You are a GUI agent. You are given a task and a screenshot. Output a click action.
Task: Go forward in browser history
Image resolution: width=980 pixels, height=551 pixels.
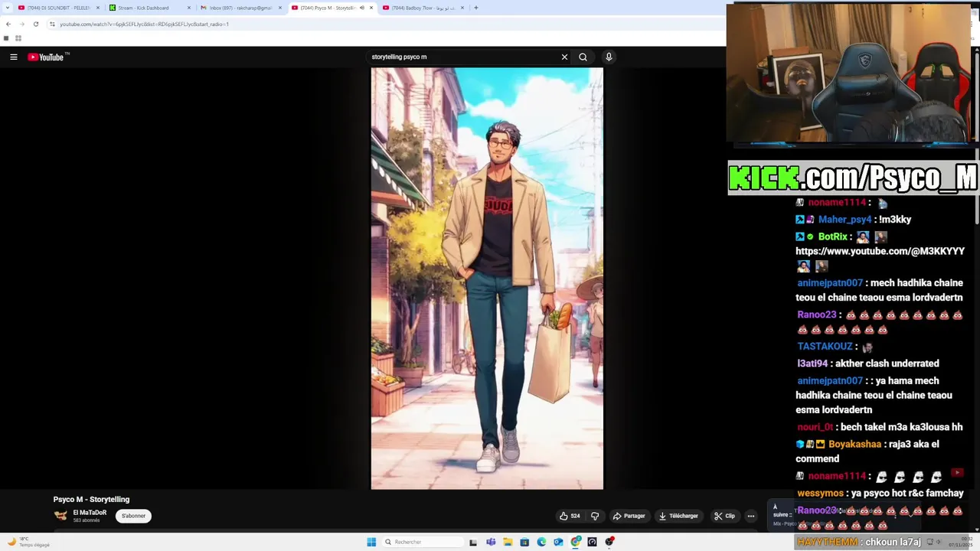tap(21, 24)
